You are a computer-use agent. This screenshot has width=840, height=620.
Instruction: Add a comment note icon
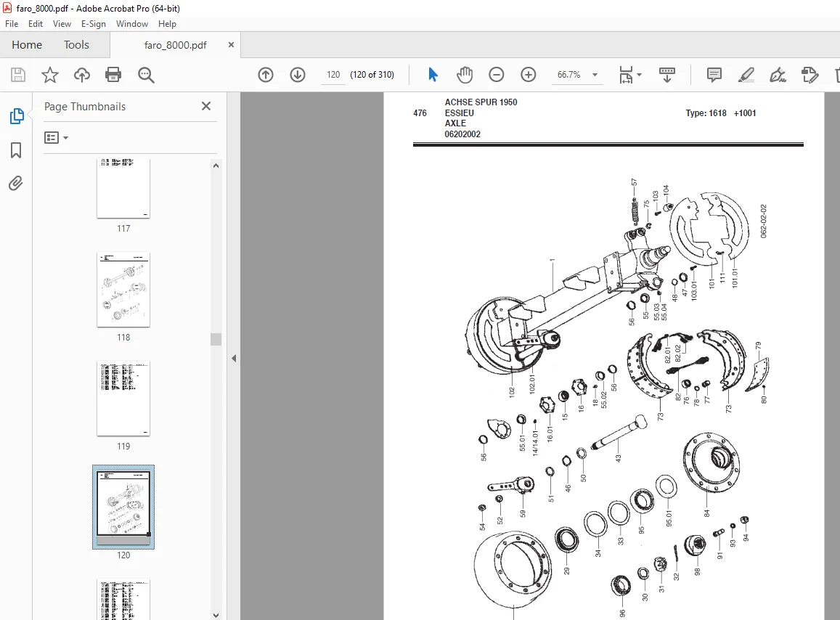point(714,75)
